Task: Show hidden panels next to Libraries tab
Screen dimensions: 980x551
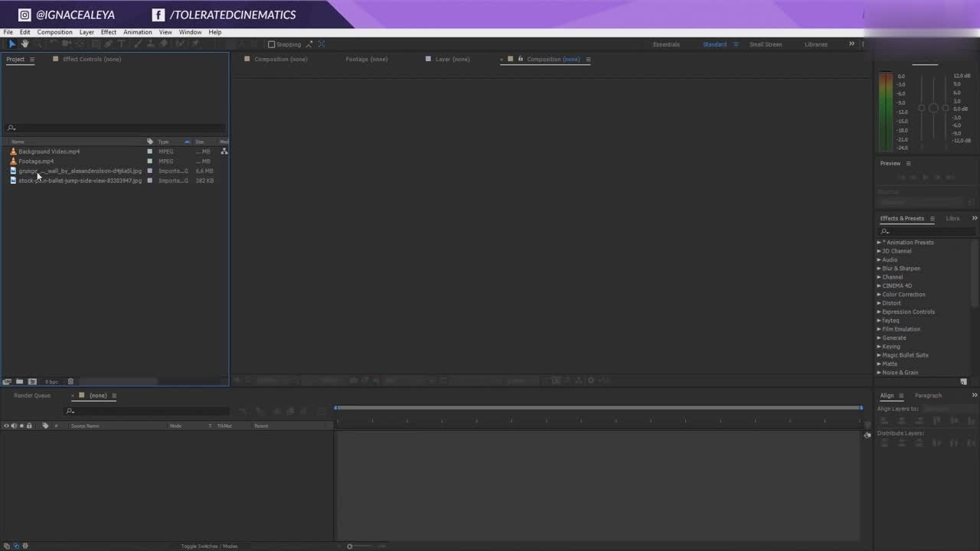Action: [x=975, y=218]
